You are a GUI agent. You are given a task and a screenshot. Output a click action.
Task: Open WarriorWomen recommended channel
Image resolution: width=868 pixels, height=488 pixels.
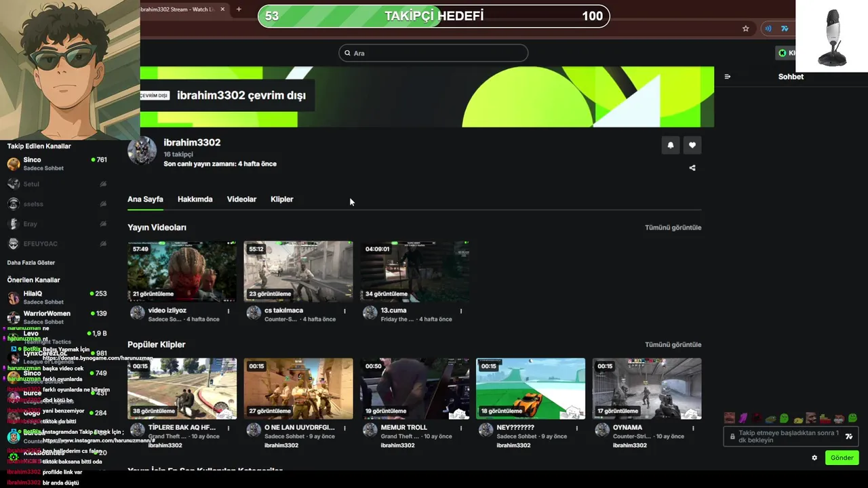coord(57,317)
